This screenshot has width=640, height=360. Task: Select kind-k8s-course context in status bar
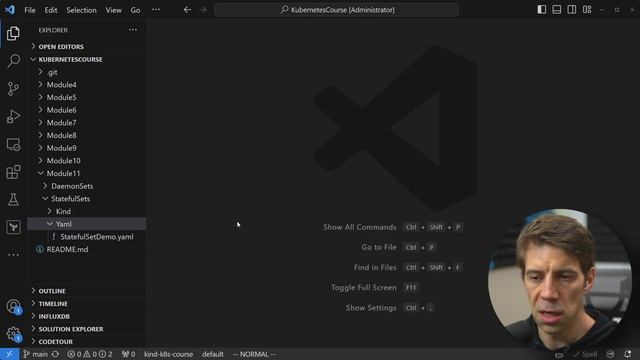(x=169, y=354)
